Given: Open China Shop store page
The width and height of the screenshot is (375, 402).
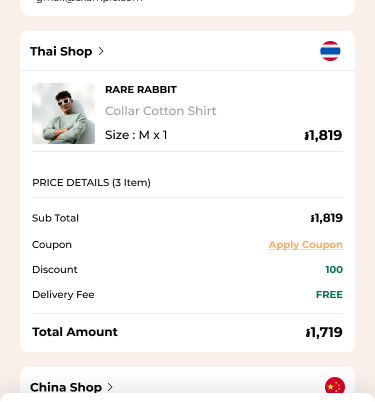Looking at the screenshot, I should (66, 387).
